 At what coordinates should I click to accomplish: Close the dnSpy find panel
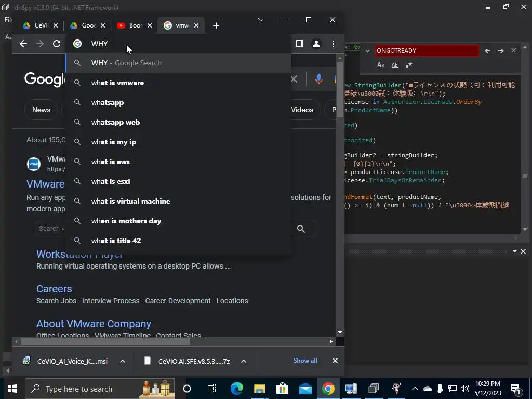[x=514, y=50]
